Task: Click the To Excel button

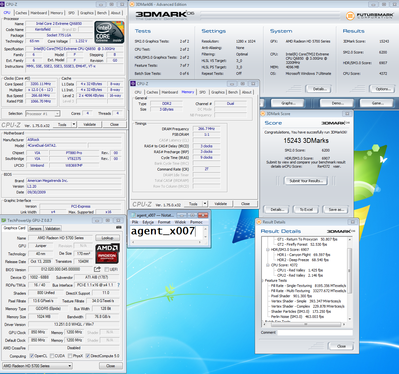Action: pos(306,209)
